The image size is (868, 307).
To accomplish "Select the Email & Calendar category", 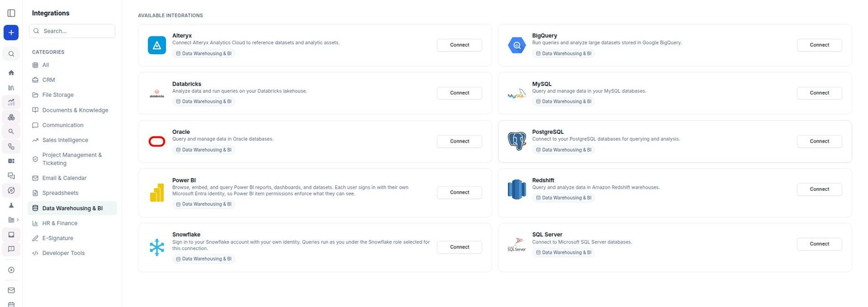I will (x=72, y=178).
